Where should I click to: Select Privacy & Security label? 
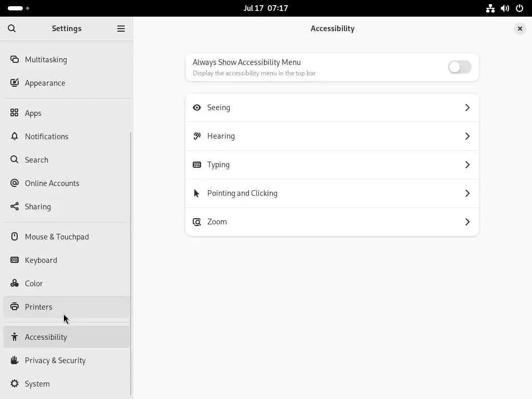pos(55,361)
